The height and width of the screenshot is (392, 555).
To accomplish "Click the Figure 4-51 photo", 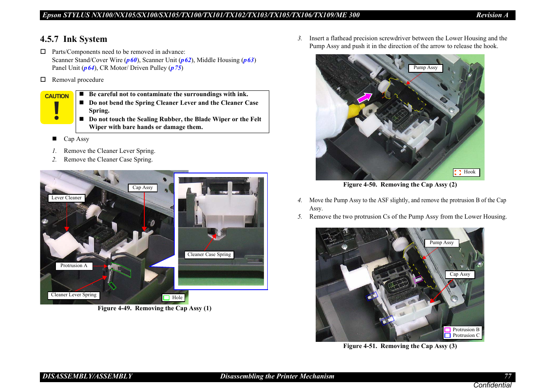I will pyautogui.click(x=400, y=285).
